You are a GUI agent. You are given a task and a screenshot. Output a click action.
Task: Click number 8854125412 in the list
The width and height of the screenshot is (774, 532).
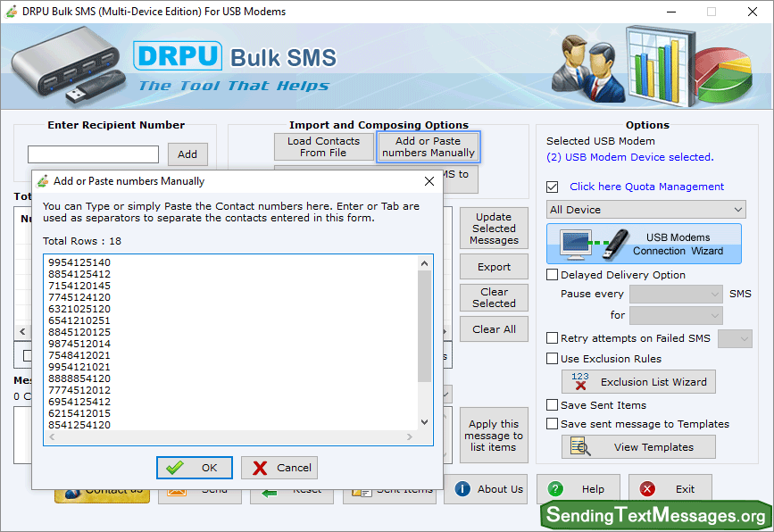79,274
